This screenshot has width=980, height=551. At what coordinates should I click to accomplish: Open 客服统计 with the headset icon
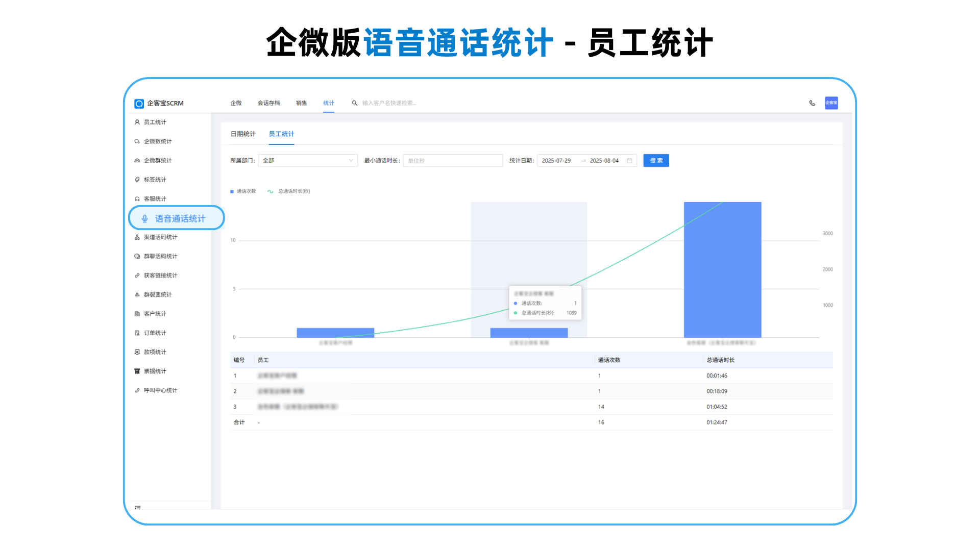(155, 199)
